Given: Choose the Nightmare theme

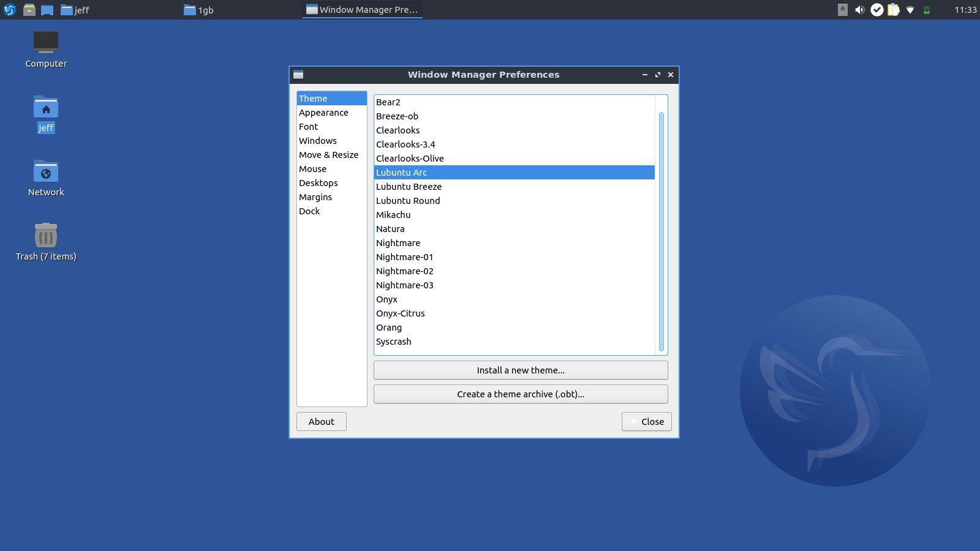Looking at the screenshot, I should (514, 243).
